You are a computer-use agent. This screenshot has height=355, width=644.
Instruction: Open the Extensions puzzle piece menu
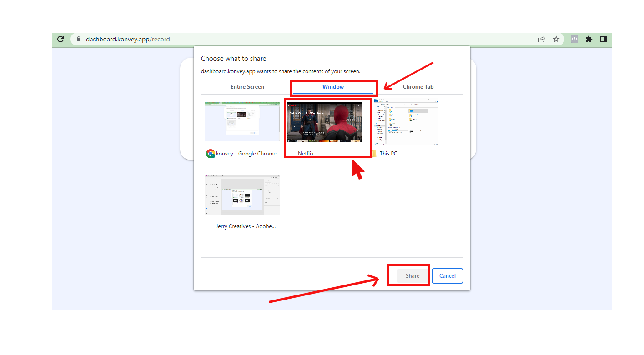point(589,39)
